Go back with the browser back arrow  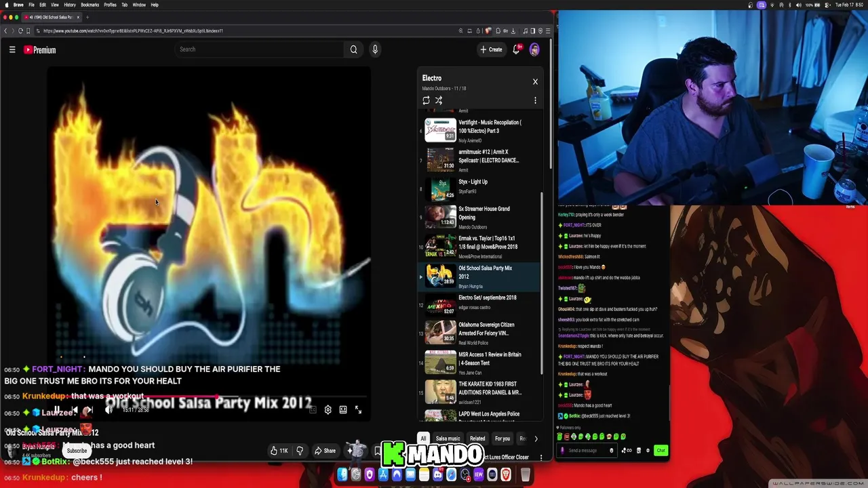(x=5, y=30)
